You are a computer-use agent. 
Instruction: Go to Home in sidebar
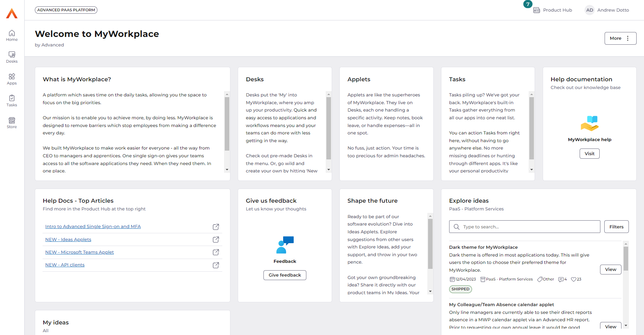click(12, 36)
